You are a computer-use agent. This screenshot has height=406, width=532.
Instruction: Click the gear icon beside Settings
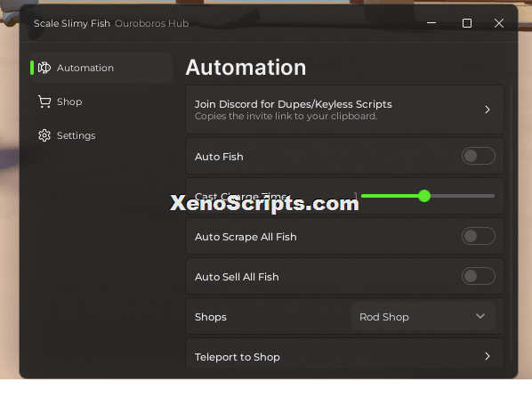click(44, 135)
